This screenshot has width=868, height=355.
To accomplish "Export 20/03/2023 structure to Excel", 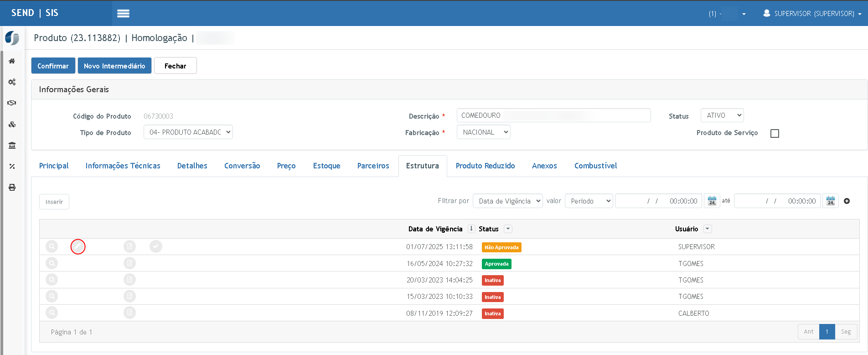I will pyautogui.click(x=130, y=280).
